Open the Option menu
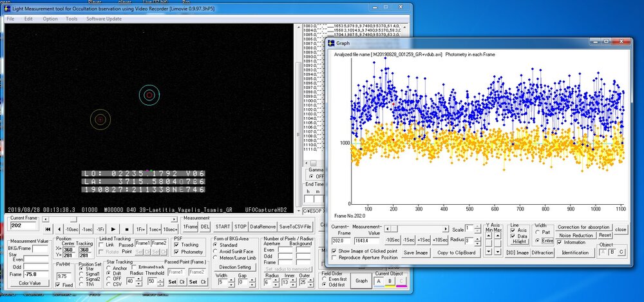The height and width of the screenshot is (302, 644). [x=50, y=19]
